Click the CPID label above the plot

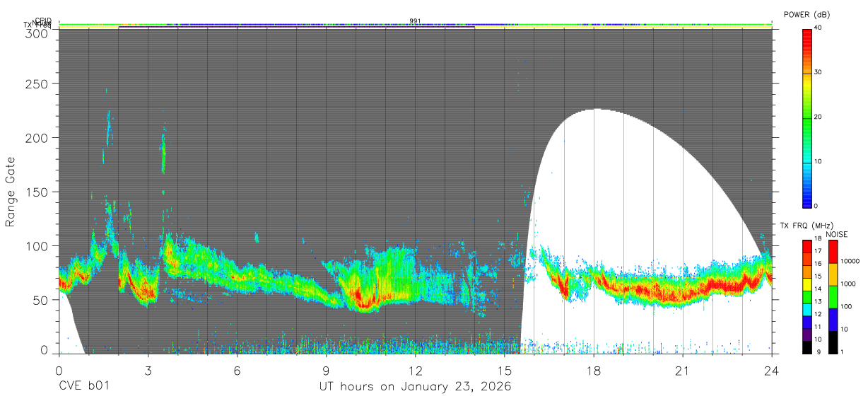click(x=42, y=21)
